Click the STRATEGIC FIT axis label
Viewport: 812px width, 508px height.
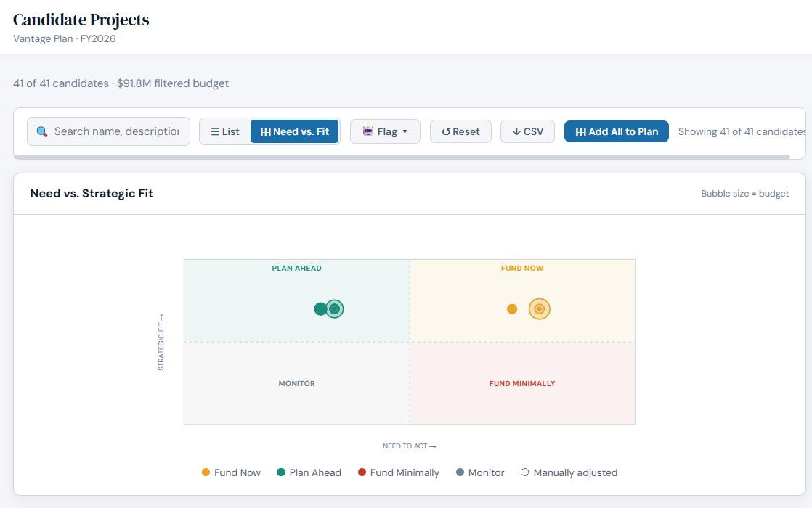161,342
